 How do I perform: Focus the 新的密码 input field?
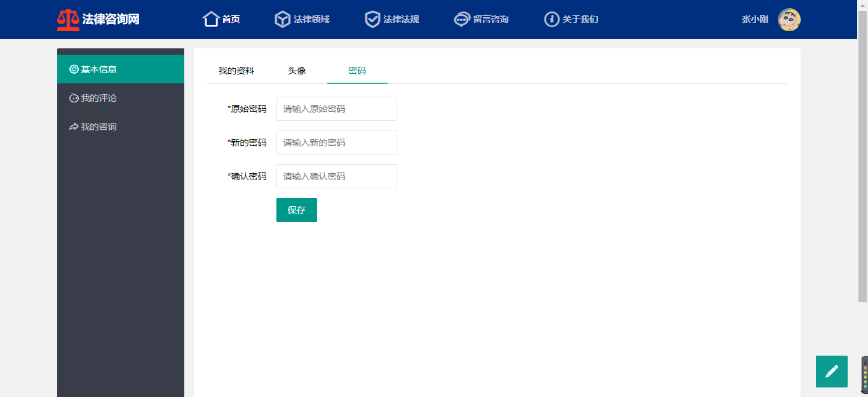(x=337, y=143)
